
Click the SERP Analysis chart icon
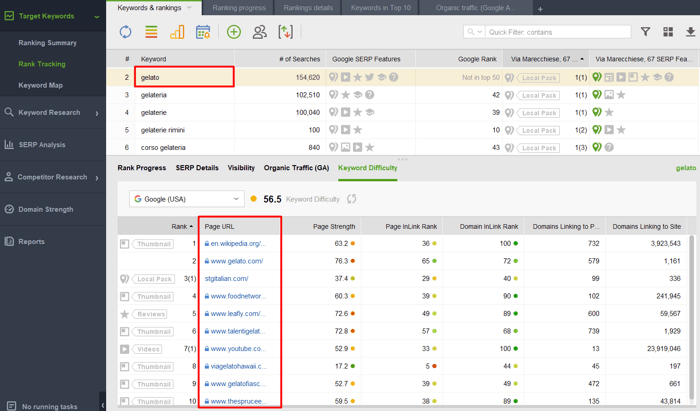pyautogui.click(x=9, y=145)
